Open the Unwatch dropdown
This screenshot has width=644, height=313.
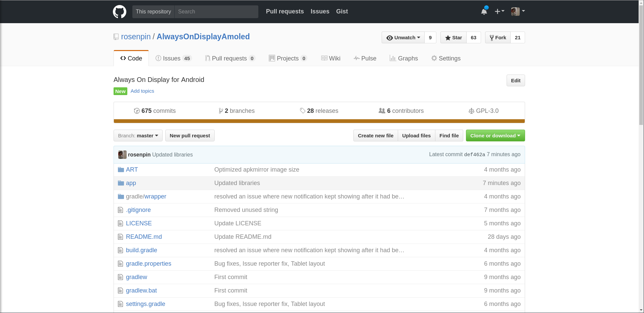pos(403,38)
